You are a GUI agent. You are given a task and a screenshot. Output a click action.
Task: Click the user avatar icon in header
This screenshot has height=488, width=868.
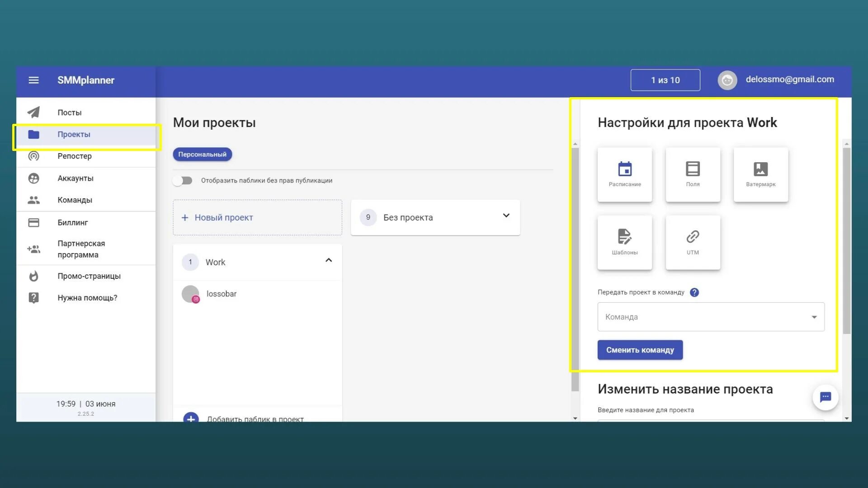coord(727,80)
